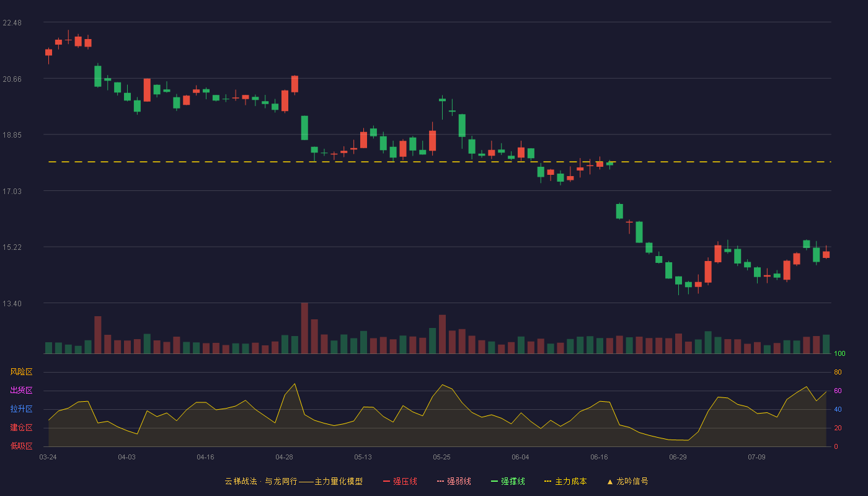868x496 pixels.
Task: Click the 04-16 date label
Action: (205, 457)
